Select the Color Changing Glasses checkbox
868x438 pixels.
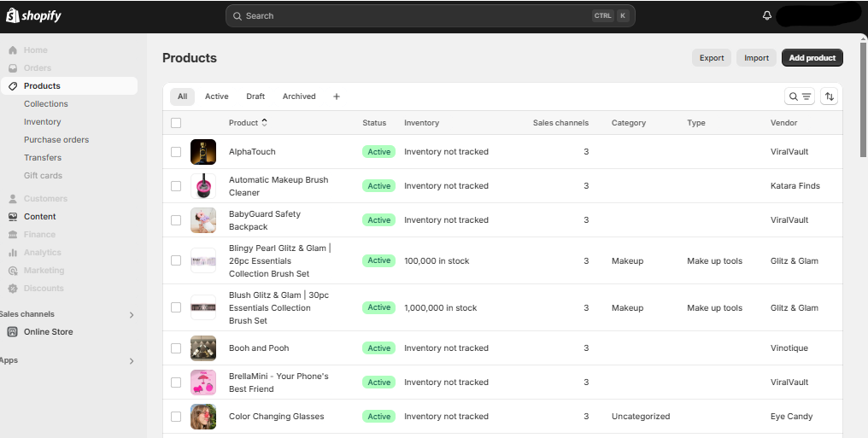click(x=176, y=417)
